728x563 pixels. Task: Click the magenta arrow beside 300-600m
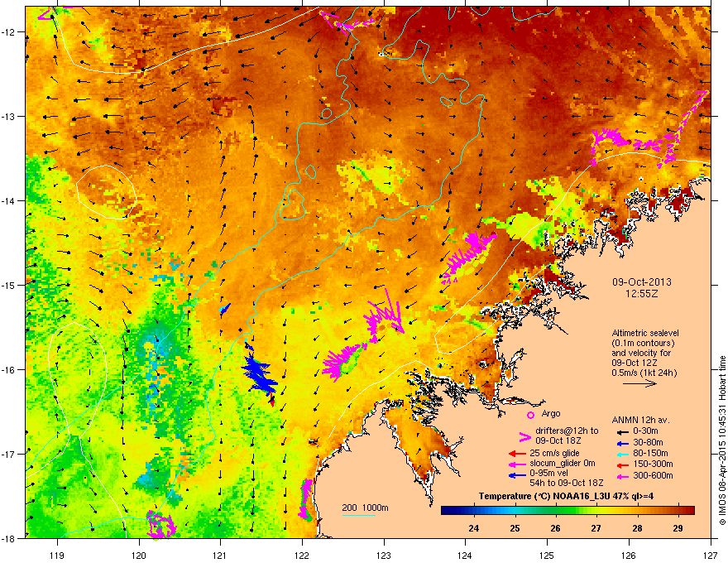(622, 476)
